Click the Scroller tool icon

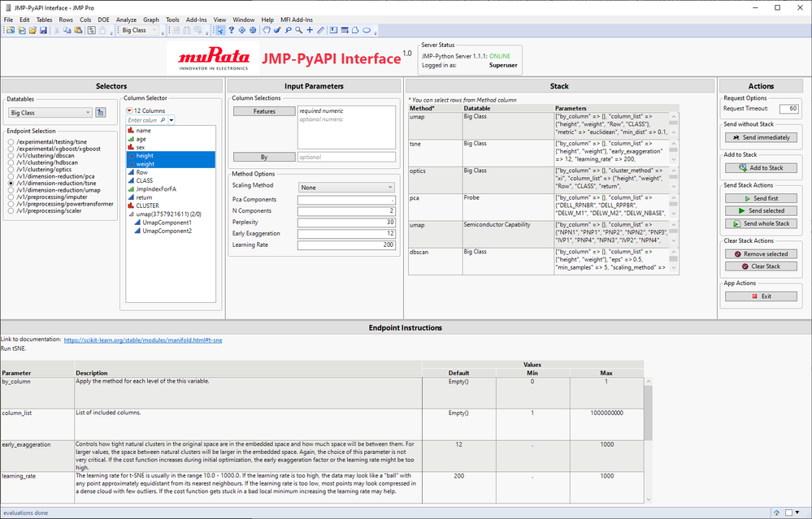tap(253, 31)
